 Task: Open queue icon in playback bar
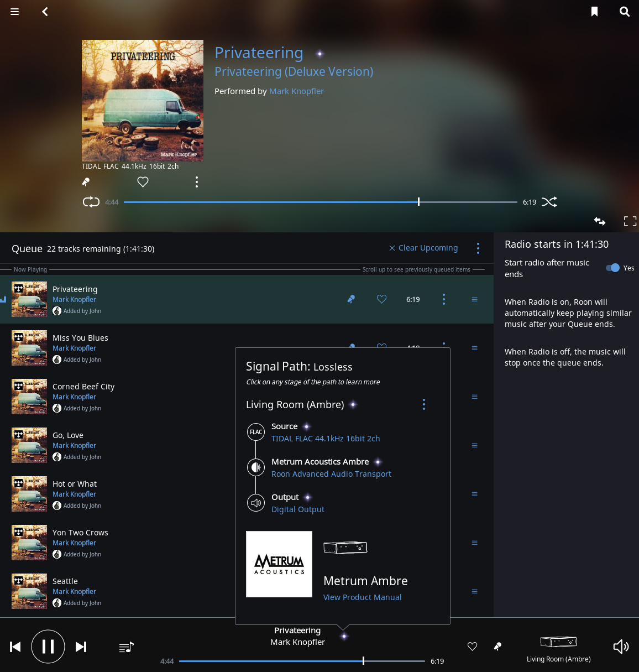pyautogui.click(x=127, y=647)
